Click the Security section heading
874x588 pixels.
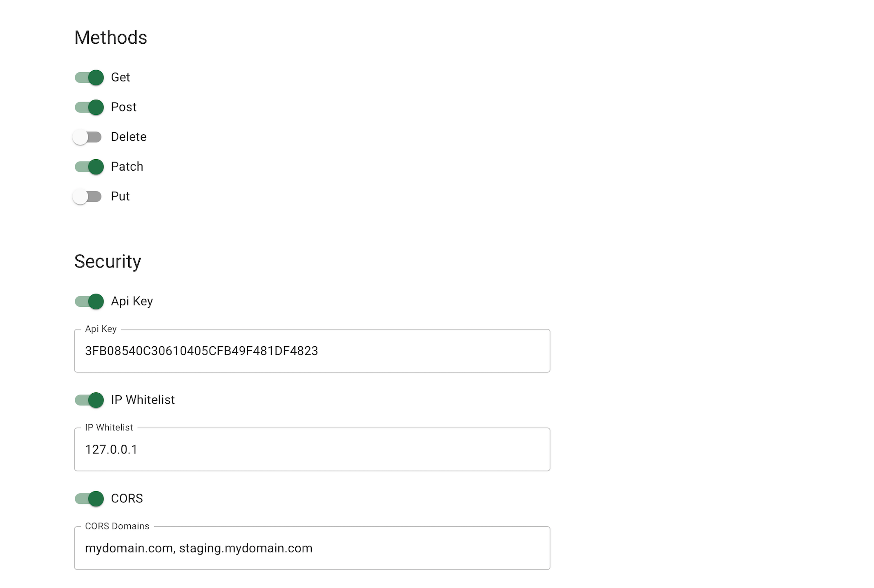point(107,261)
